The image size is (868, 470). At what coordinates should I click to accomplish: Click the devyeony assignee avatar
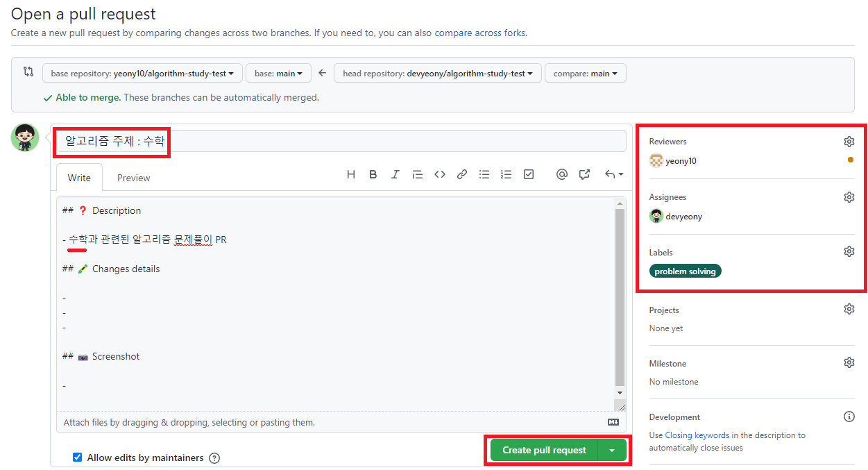(x=656, y=216)
